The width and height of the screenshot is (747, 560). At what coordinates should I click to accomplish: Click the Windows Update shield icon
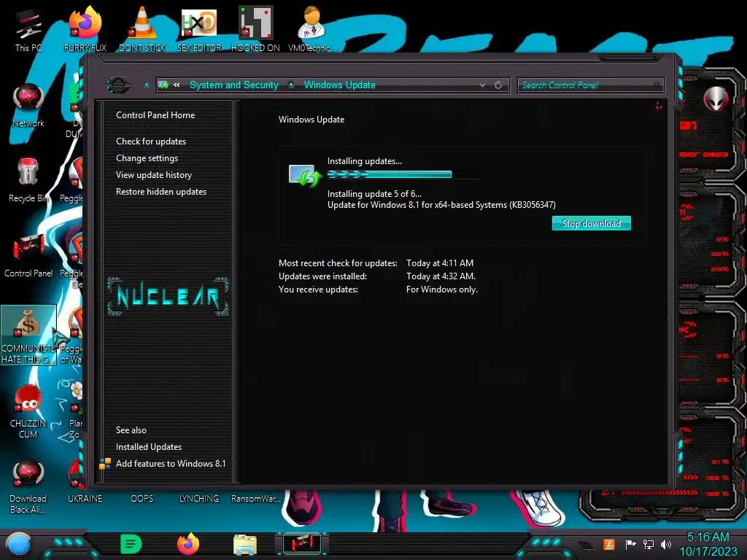click(x=305, y=176)
